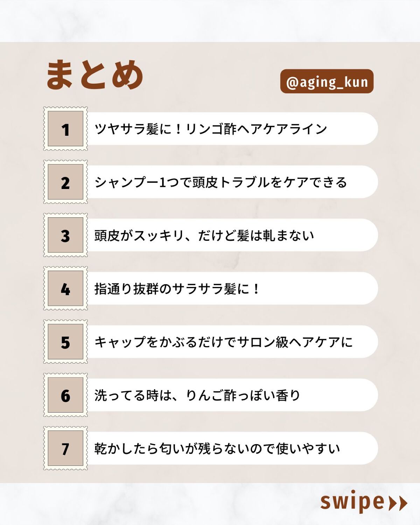Click the number 4 stamp icon
The height and width of the screenshot is (525, 420).
click(x=65, y=288)
